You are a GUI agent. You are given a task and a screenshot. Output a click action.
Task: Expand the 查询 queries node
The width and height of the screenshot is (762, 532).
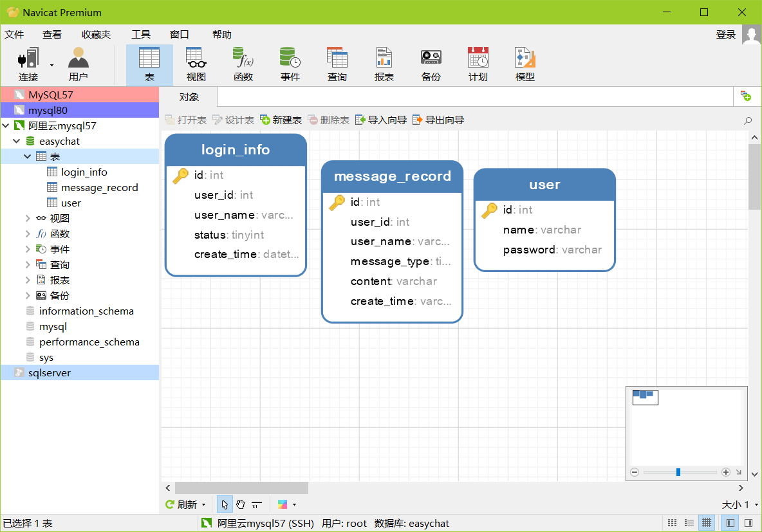click(x=28, y=265)
